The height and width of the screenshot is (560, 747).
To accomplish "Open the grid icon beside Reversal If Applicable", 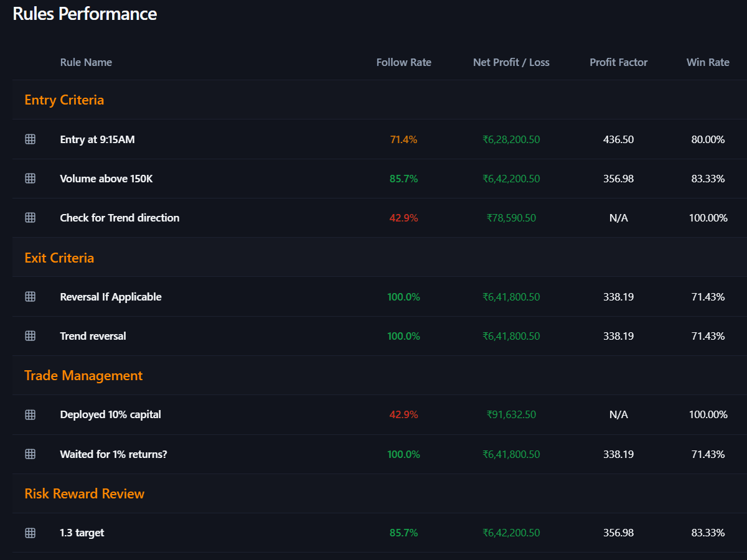I will (x=30, y=297).
